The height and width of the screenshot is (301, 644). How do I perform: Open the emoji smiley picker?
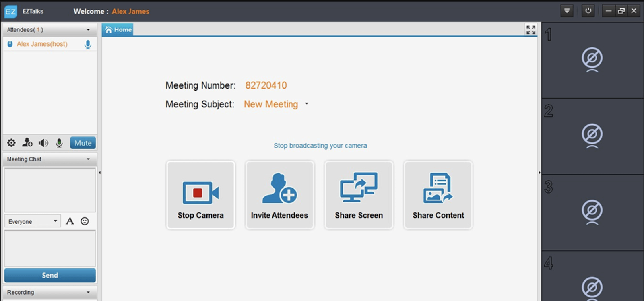[x=85, y=221]
